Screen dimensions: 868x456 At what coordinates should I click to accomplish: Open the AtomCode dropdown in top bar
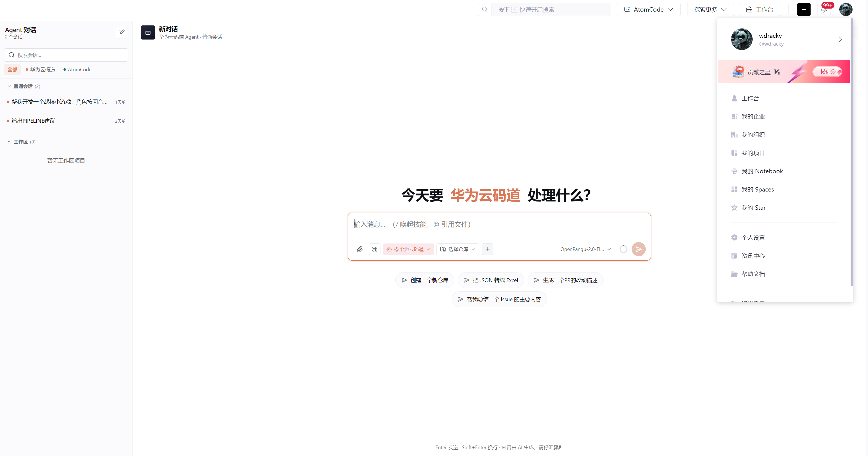point(648,9)
